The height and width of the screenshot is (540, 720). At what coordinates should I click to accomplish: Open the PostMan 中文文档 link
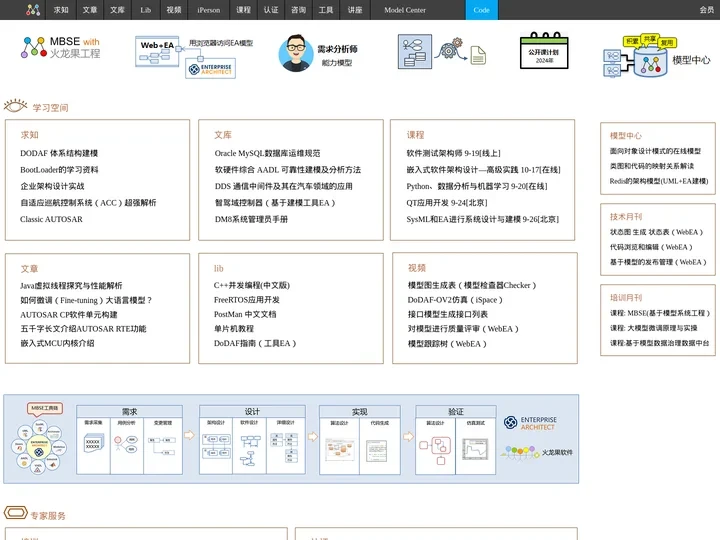click(x=245, y=314)
